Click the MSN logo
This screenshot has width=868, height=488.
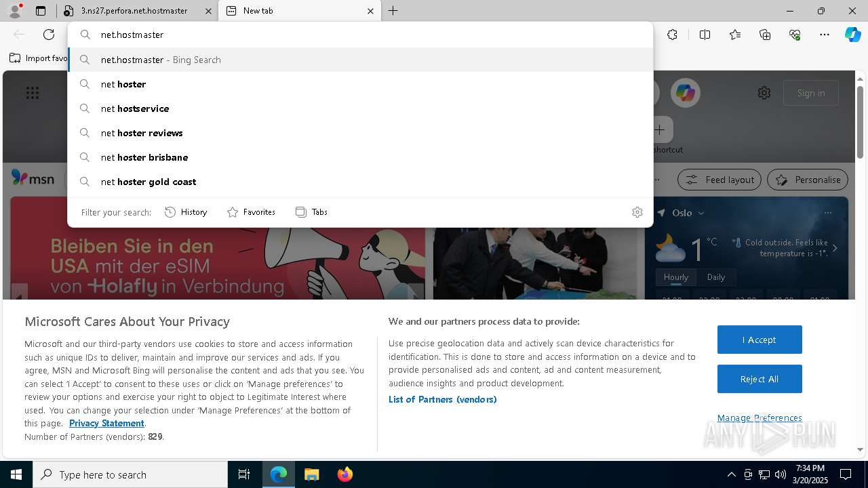click(x=33, y=178)
